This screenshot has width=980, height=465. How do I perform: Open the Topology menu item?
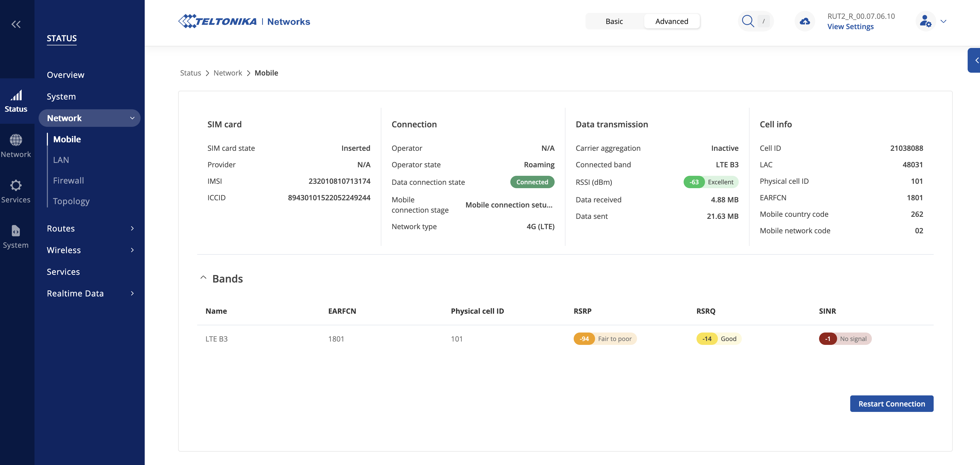pyautogui.click(x=71, y=201)
